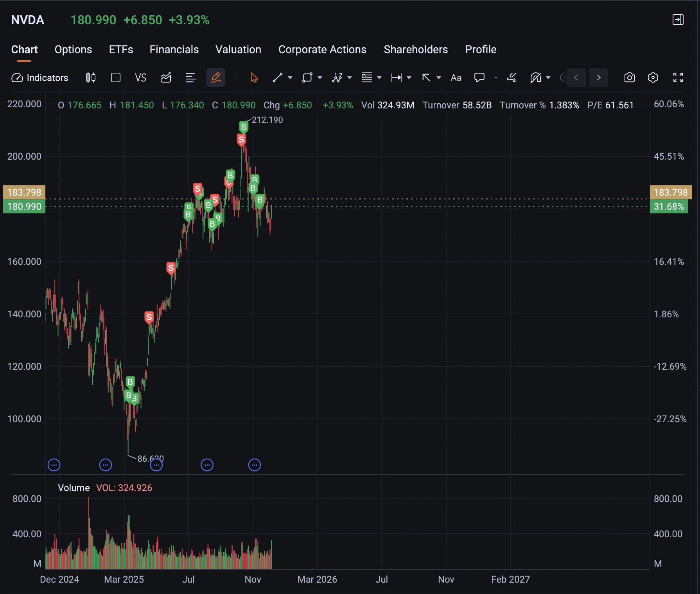Enter fullscreen chart mode
Image resolution: width=700 pixels, height=594 pixels.
click(x=678, y=77)
